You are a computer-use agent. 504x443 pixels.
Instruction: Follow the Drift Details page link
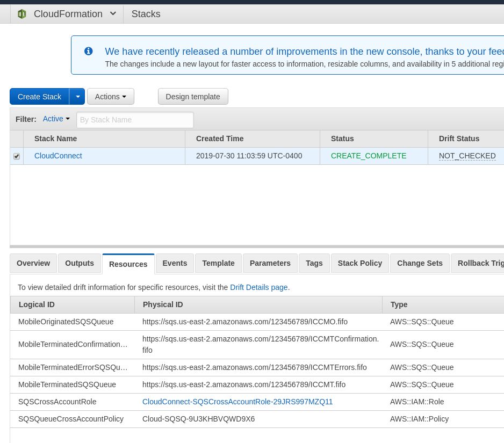tap(259, 287)
